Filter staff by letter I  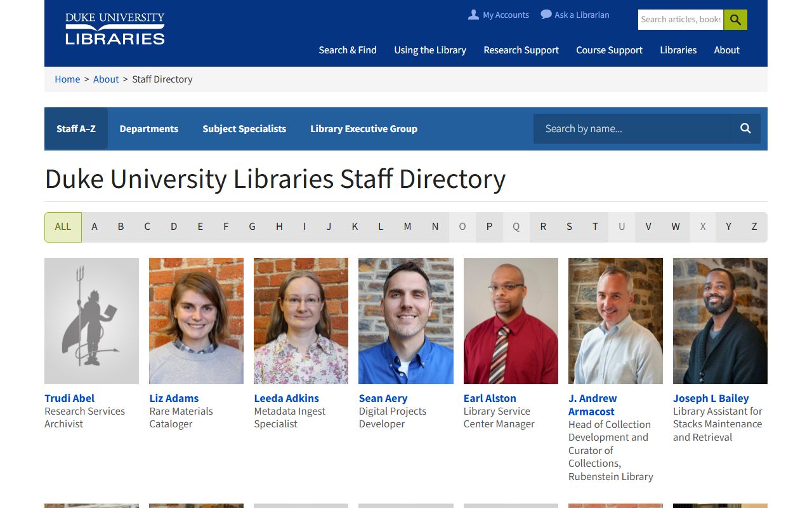point(304,227)
